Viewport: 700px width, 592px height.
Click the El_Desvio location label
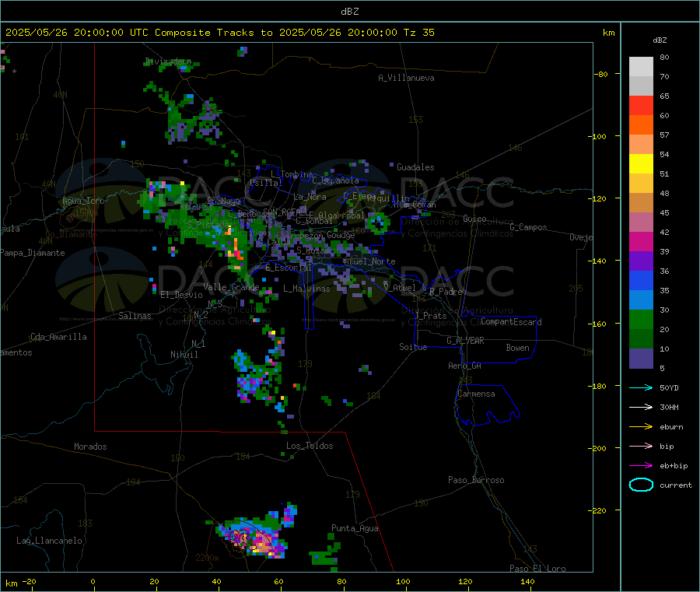[x=181, y=295]
